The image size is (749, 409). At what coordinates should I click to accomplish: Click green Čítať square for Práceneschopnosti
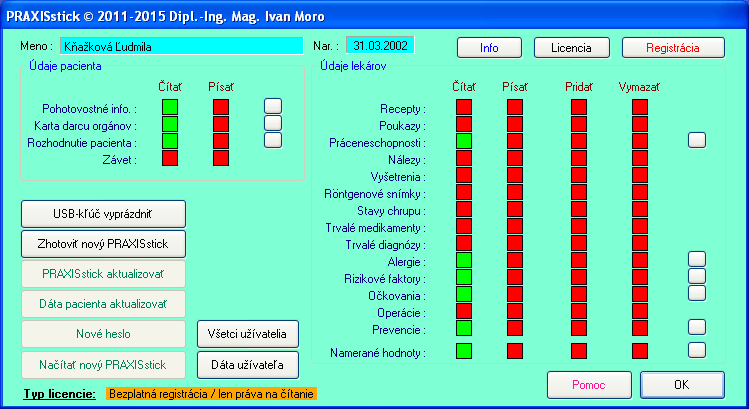(x=464, y=141)
